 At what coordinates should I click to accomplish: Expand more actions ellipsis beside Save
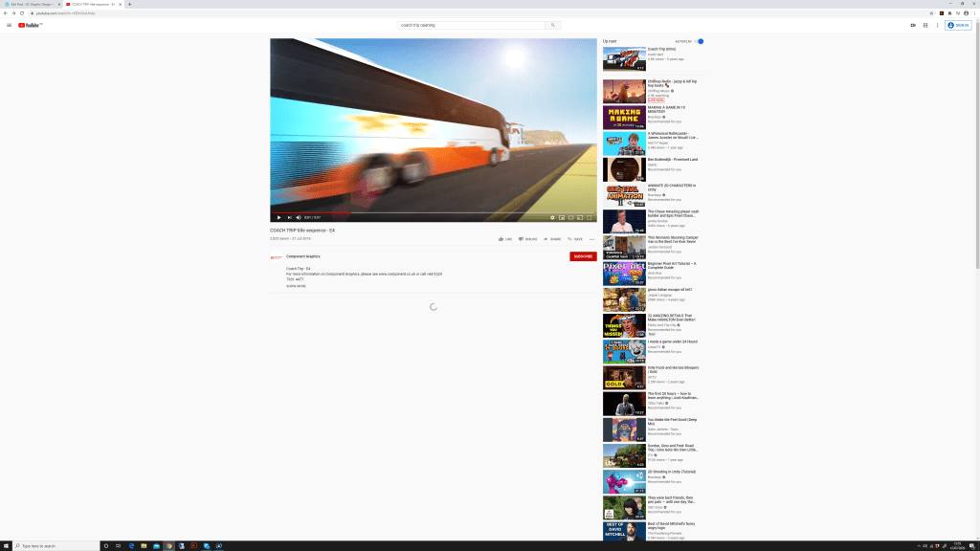tap(591, 239)
